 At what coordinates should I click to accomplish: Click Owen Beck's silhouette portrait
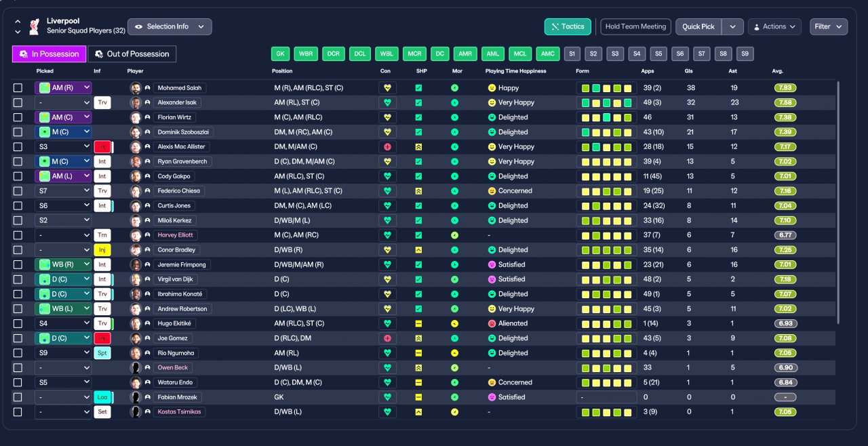click(x=136, y=367)
